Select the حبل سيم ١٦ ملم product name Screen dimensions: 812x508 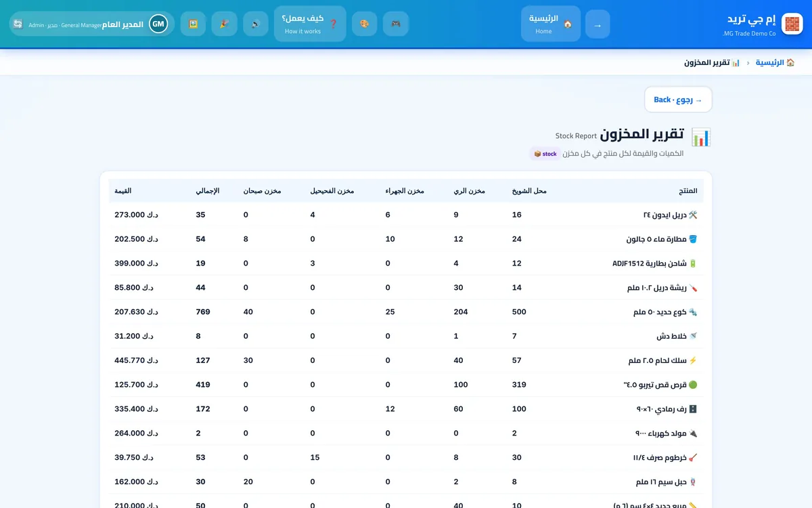pos(667,482)
